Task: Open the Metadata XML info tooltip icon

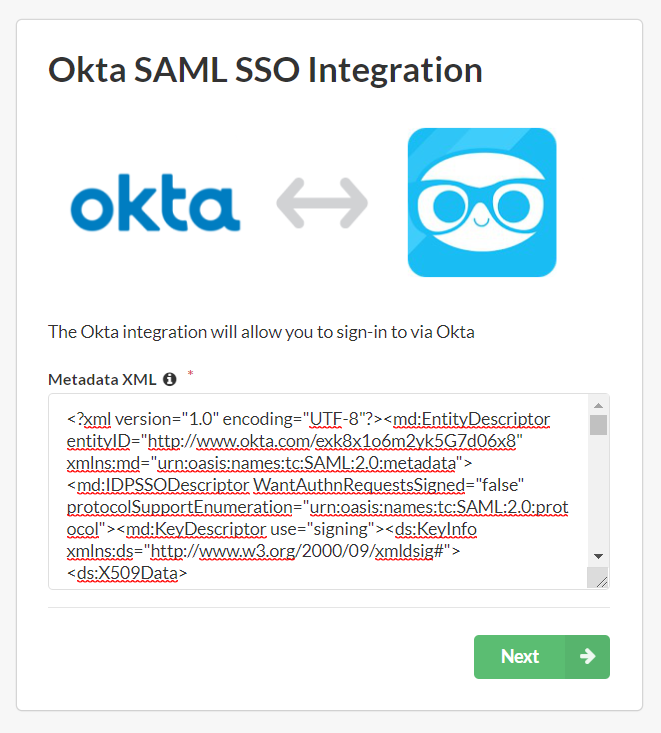Action: 170,379
